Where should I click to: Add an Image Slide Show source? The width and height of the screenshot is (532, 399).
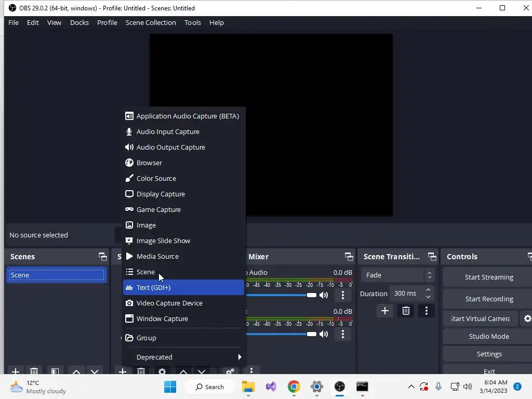coord(183,241)
